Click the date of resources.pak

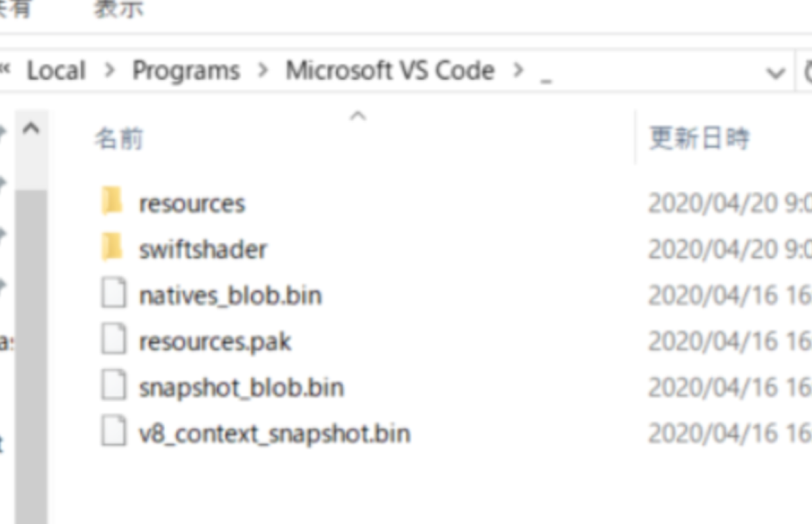pos(729,342)
